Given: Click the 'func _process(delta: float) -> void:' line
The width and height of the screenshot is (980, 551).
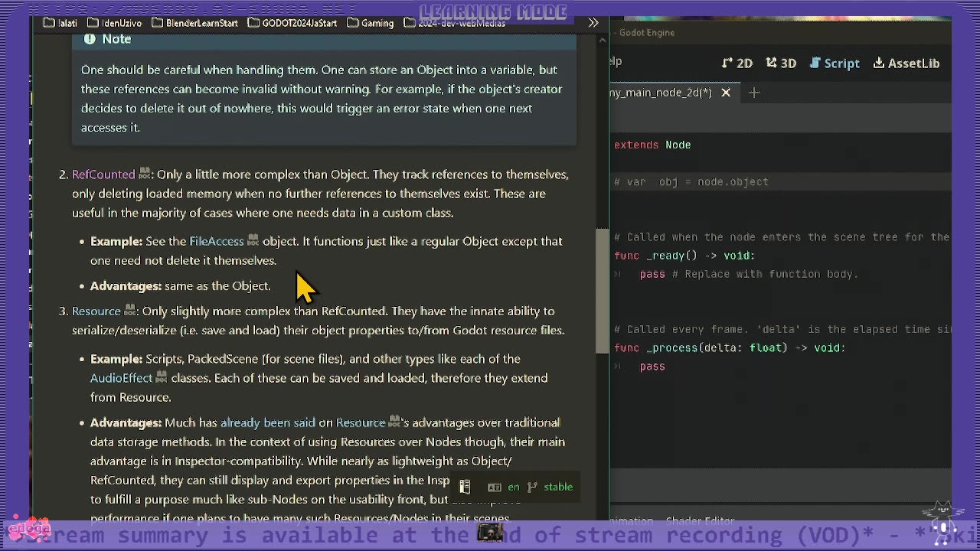Looking at the screenshot, I should point(730,347).
